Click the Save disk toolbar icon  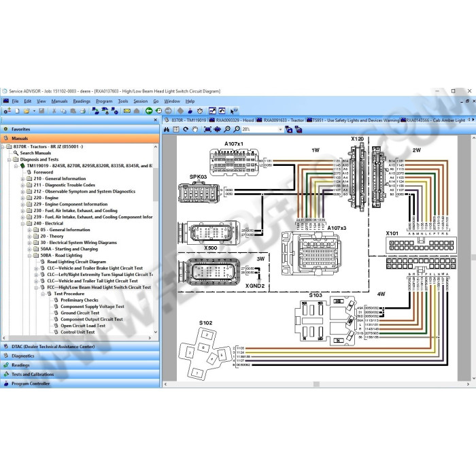[x=41, y=111]
